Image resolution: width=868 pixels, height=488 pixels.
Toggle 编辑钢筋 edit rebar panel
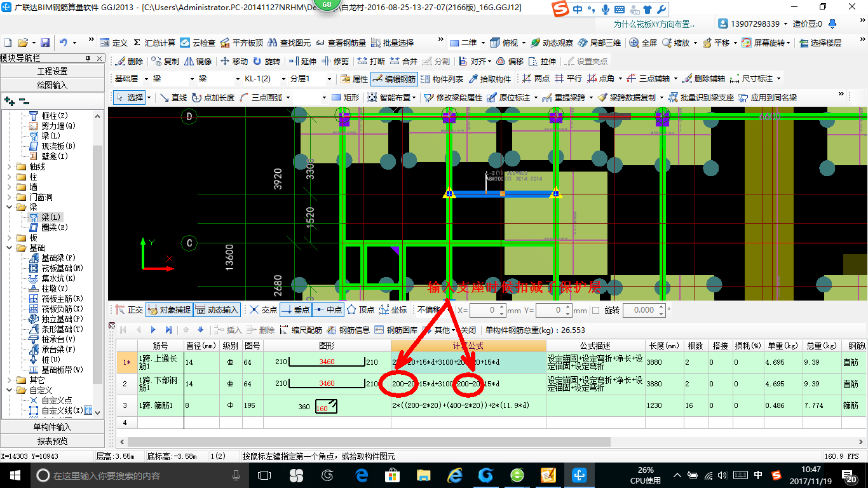(x=393, y=79)
